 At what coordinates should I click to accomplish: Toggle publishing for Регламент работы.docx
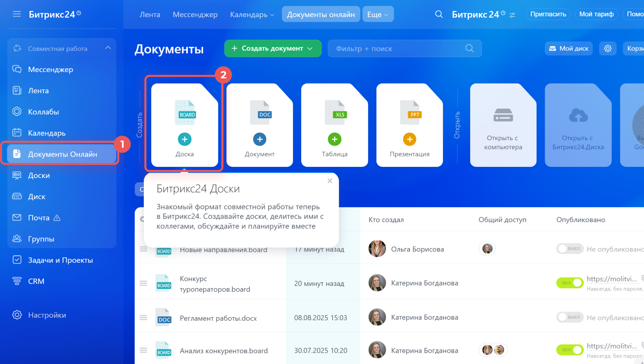[x=570, y=317]
